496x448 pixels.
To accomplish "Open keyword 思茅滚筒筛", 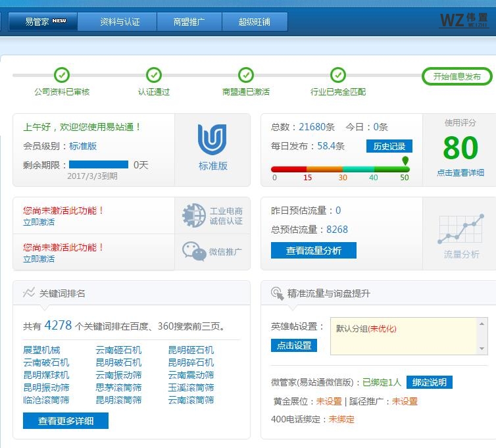I will (118, 387).
